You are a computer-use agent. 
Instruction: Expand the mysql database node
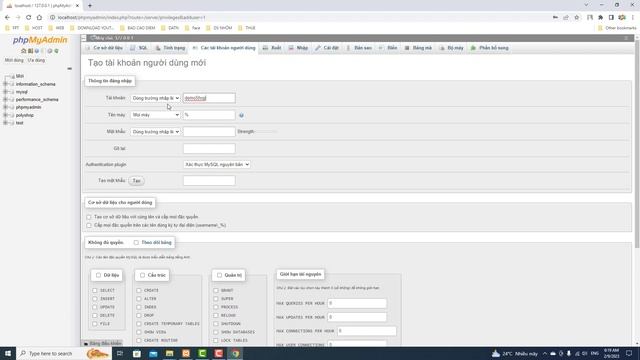(5, 92)
